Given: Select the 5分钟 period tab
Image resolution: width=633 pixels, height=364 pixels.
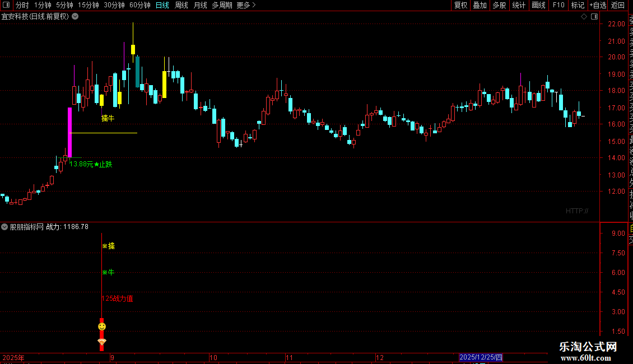Looking at the screenshot, I should 64,5.
